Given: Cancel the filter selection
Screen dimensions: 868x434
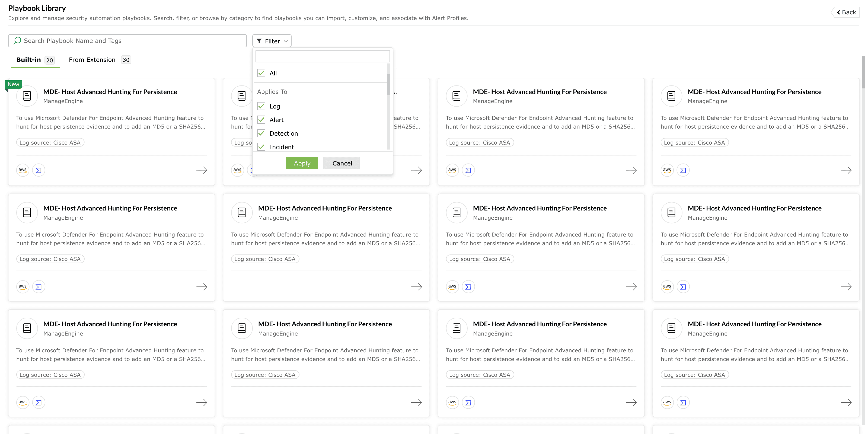Looking at the screenshot, I should tap(342, 163).
